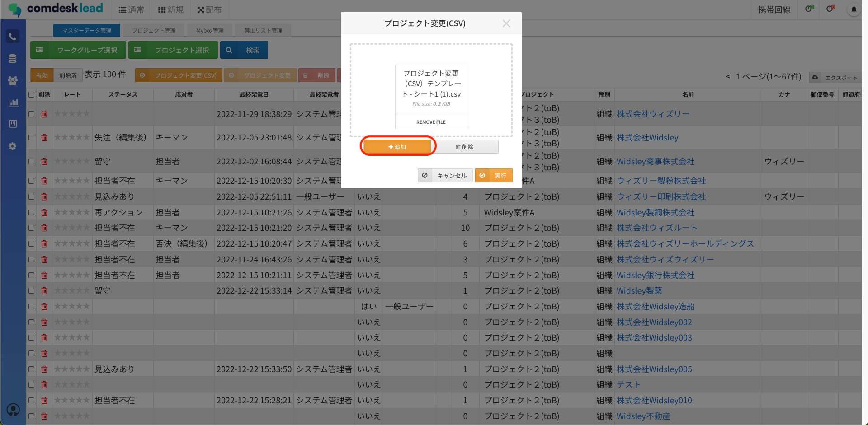Click the phone icon in left sidebar

point(13,37)
